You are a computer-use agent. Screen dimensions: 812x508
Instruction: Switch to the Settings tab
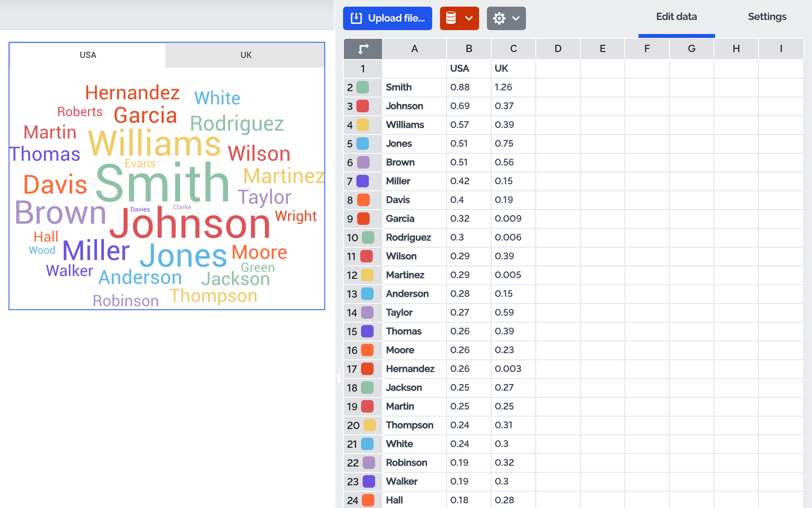767,17
